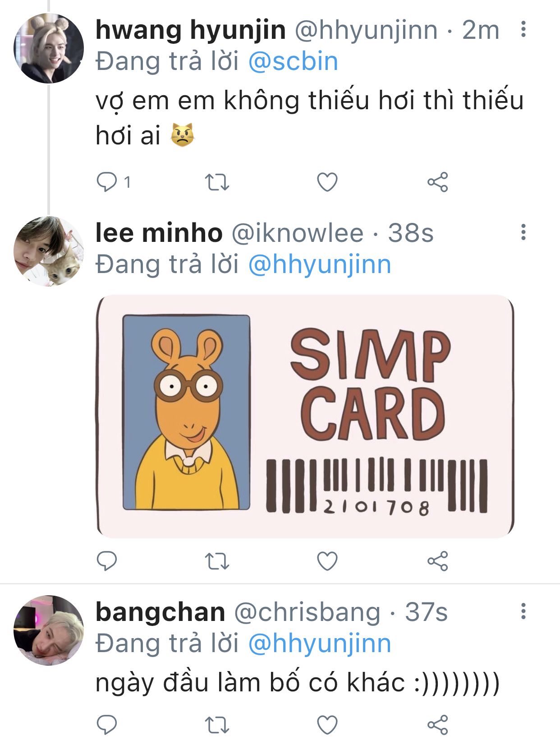Open more options on bangchan's tweet

point(523,611)
